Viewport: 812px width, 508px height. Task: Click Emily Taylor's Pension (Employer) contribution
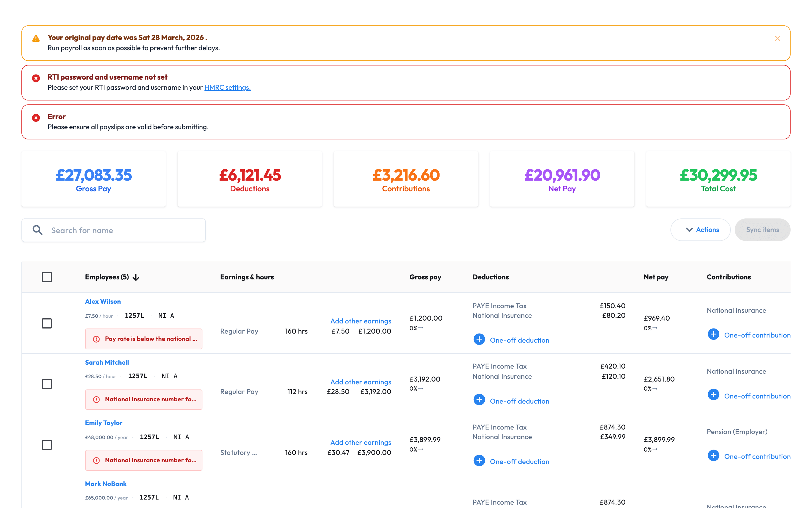tap(737, 432)
